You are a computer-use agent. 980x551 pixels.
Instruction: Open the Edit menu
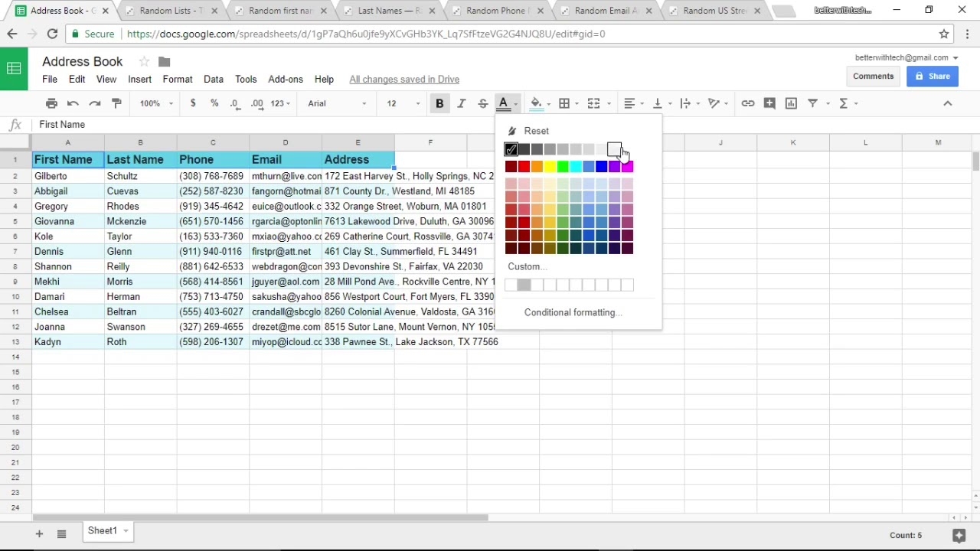pos(77,80)
